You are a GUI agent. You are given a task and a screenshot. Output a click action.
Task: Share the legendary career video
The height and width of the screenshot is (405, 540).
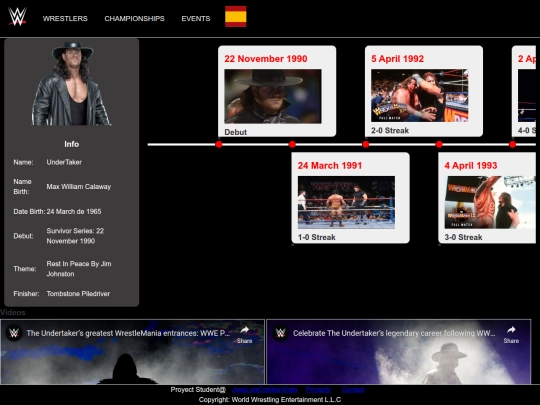click(511, 334)
